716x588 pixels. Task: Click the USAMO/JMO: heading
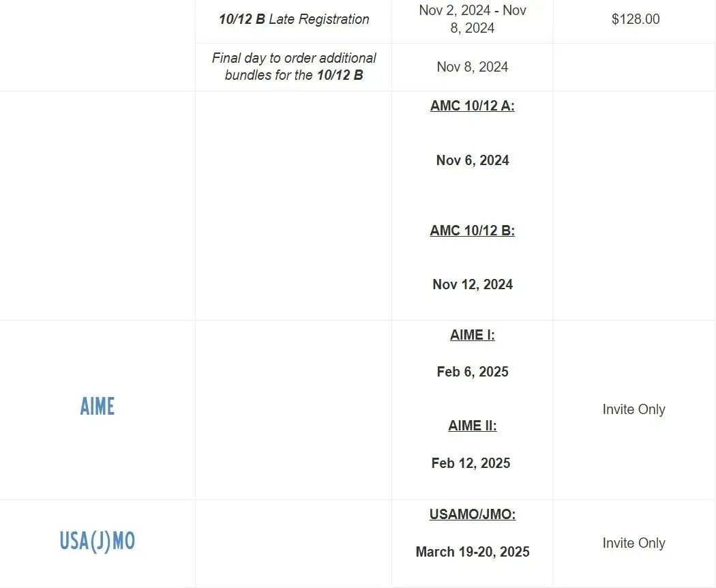pyautogui.click(x=472, y=515)
